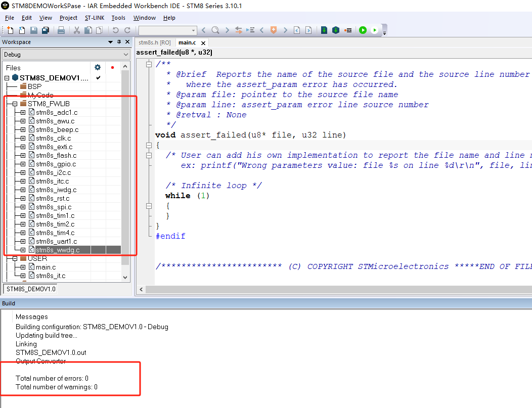
Task: Navigate backward with page-back icon
Action: click(297, 30)
